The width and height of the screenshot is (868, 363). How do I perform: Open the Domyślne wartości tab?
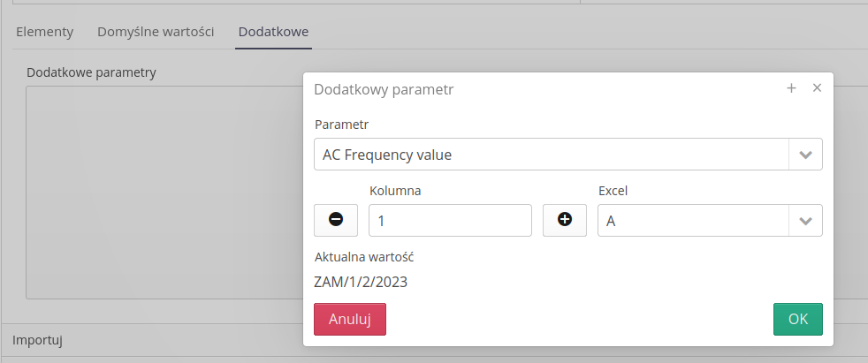pyautogui.click(x=156, y=32)
